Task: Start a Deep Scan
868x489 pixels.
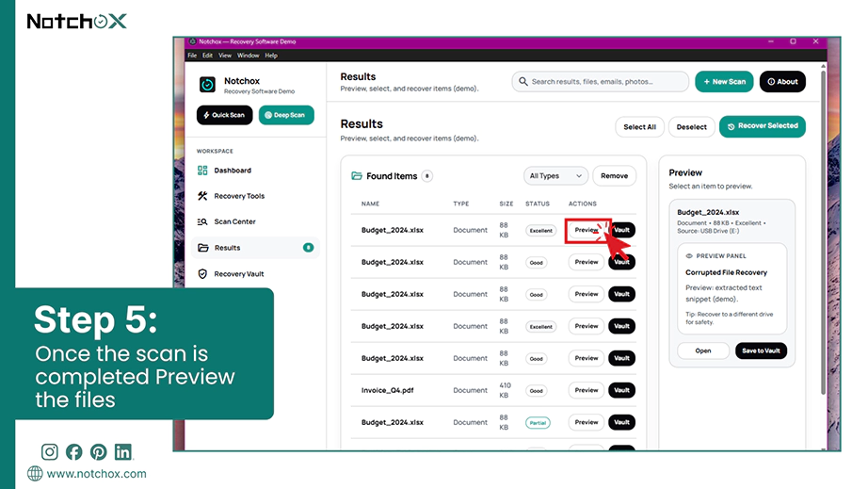Action: pos(286,115)
